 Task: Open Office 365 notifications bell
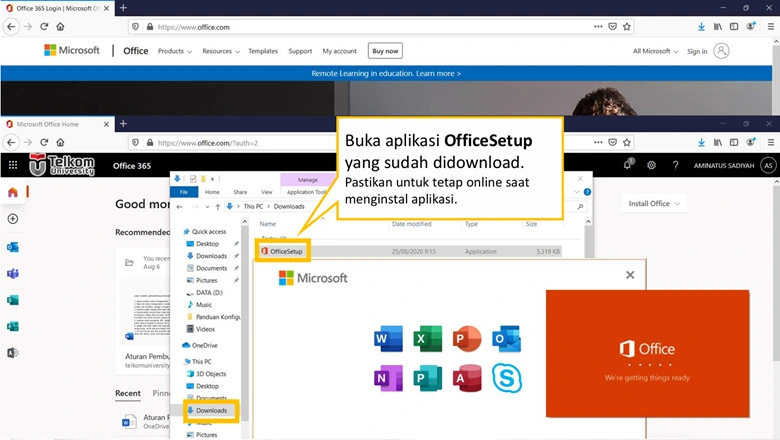click(628, 165)
